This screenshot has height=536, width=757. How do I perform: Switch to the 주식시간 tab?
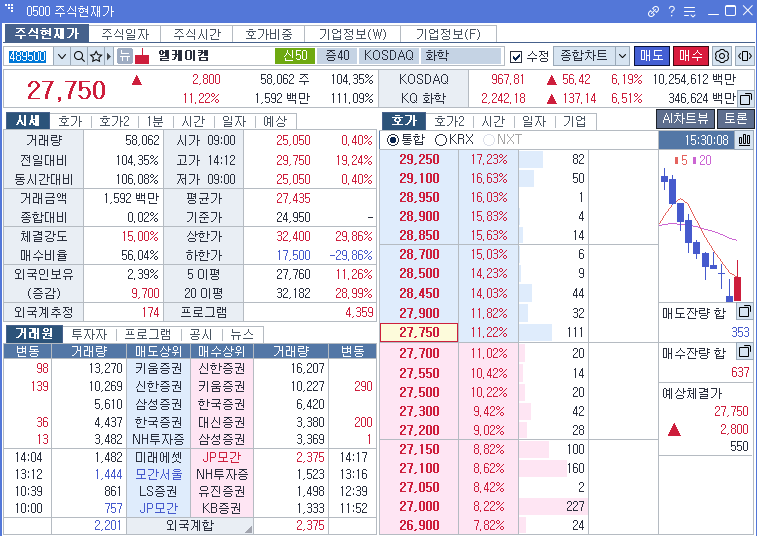click(197, 34)
